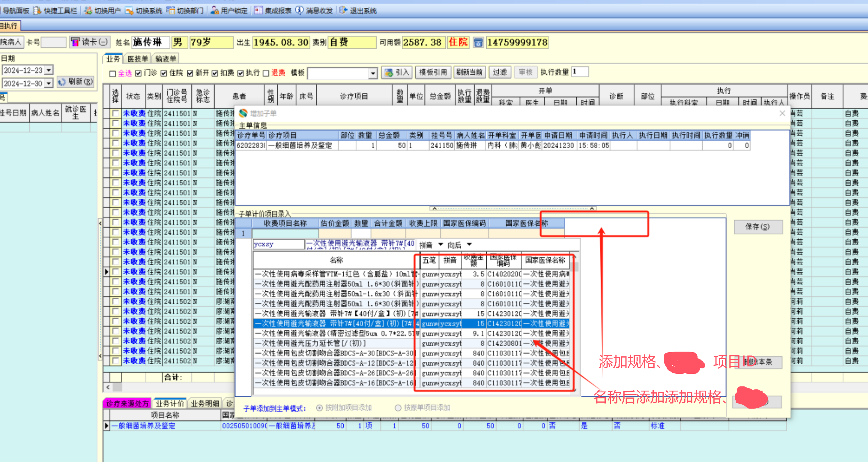Screen dimensions: 868x462
Task: Open the 拼音 search mode dropdown
Action: [x=440, y=244]
